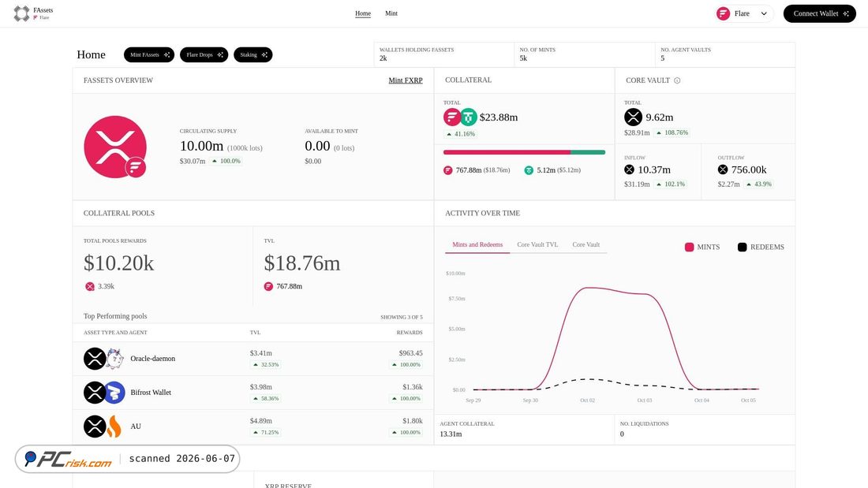This screenshot has width=868, height=488.
Task: Switch to Core Vault TVL tab
Action: coord(537,244)
